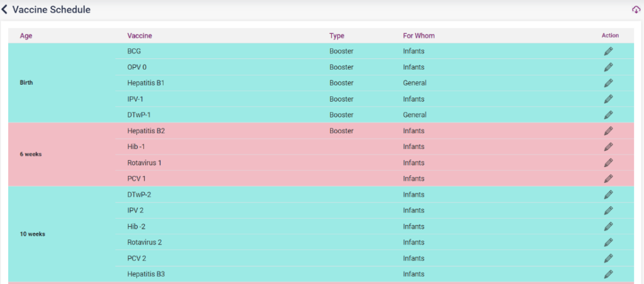
Task: Edit the PCV 1 row
Action: coord(608,179)
